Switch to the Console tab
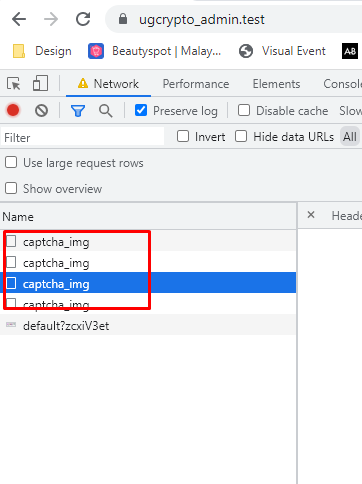The image size is (362, 484). click(342, 84)
